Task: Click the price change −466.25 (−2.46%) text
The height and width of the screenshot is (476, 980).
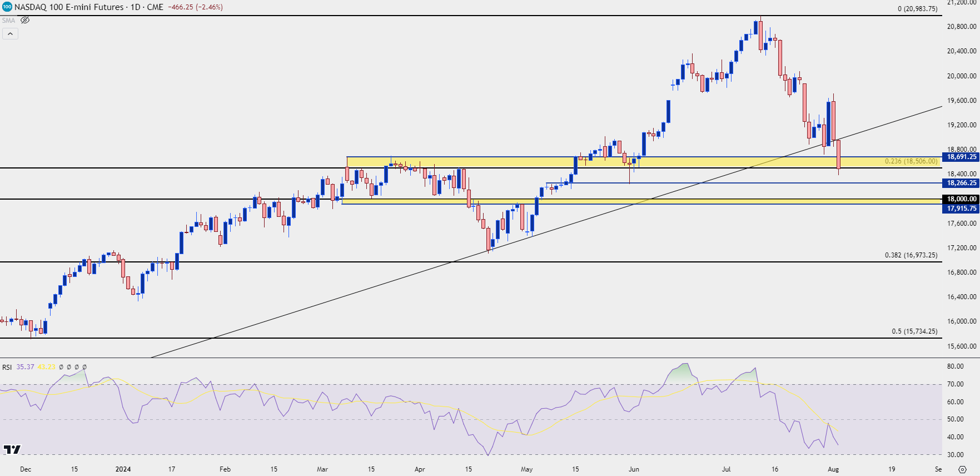Action: [x=195, y=7]
